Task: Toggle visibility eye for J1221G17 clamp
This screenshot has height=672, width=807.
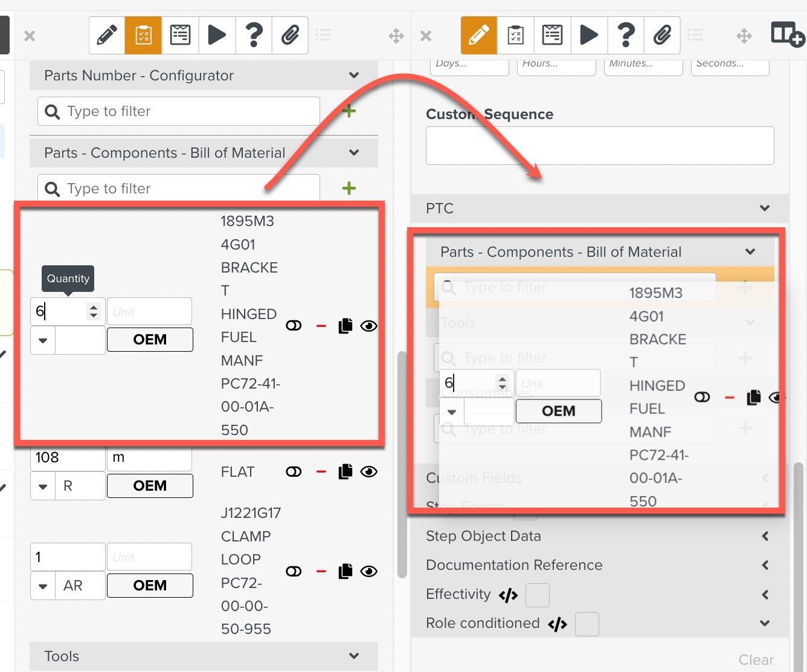Action: pos(368,572)
